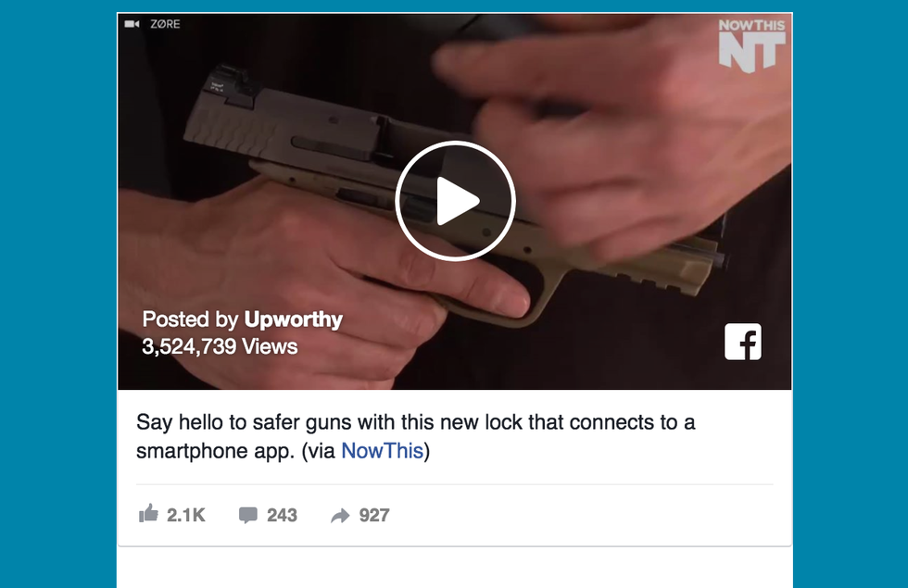
Task: Click the thumbs-up like icon
Action: click(x=148, y=513)
